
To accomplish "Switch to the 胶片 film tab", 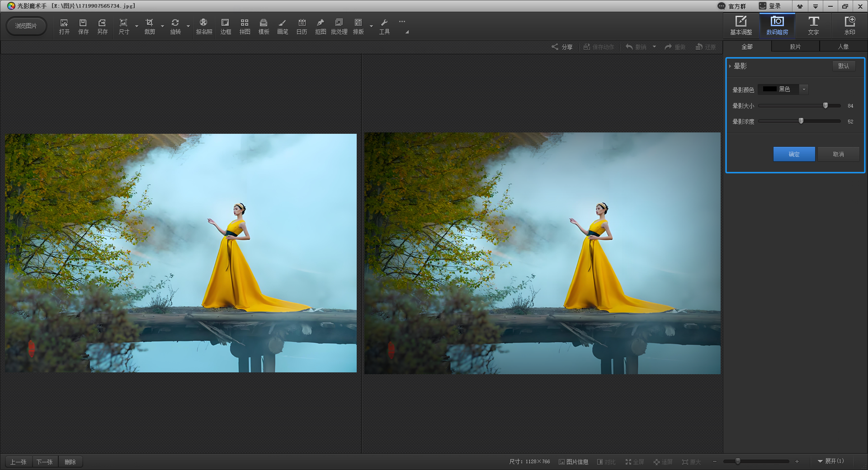I will [x=795, y=47].
